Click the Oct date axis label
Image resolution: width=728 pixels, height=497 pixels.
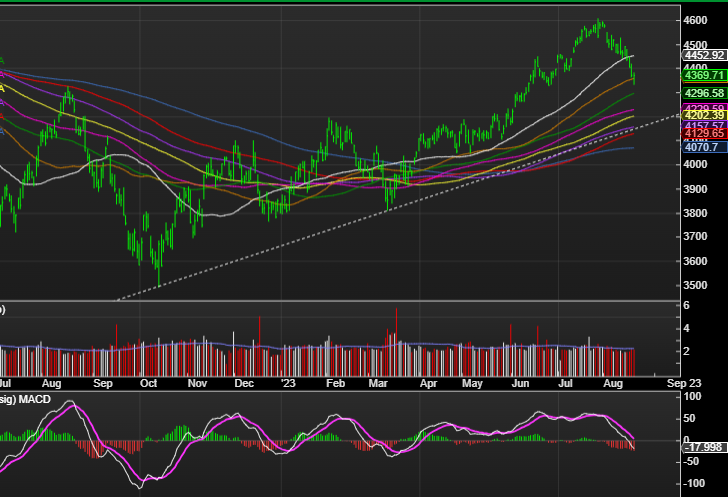149,383
